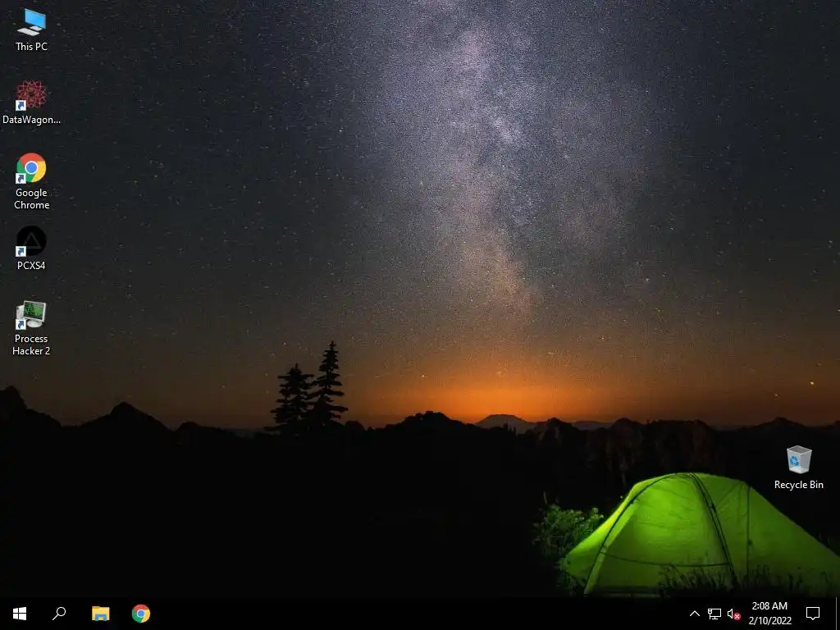Open the Windows Start menu
This screenshot has height=630, width=840.
click(x=20, y=614)
